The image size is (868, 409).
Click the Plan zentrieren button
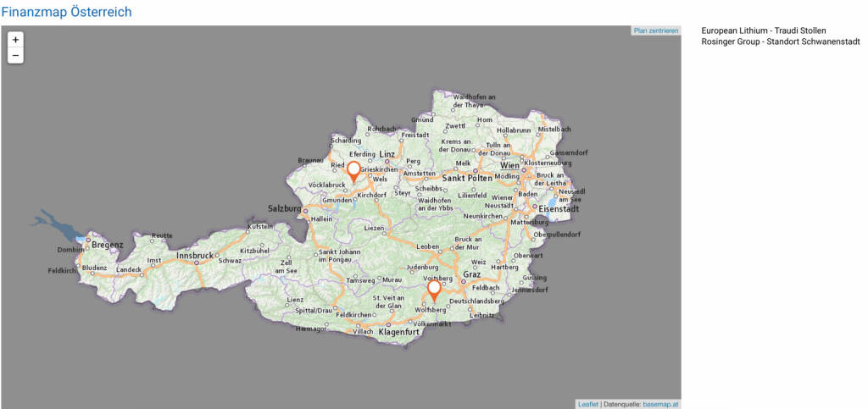pyautogui.click(x=656, y=30)
